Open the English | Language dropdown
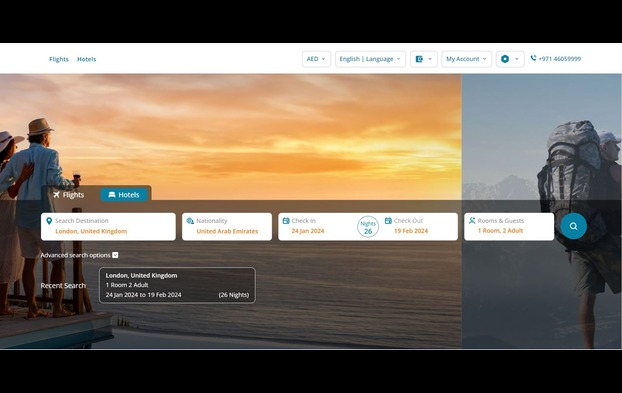 pos(370,59)
